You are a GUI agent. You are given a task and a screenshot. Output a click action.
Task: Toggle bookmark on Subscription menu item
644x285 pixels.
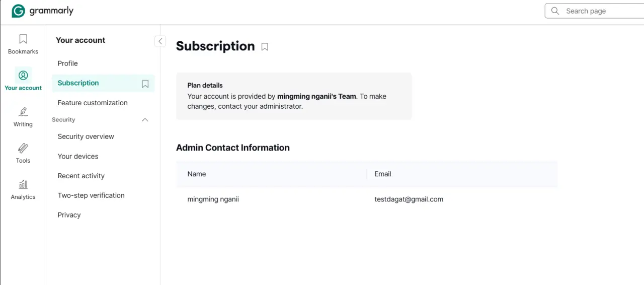point(145,84)
